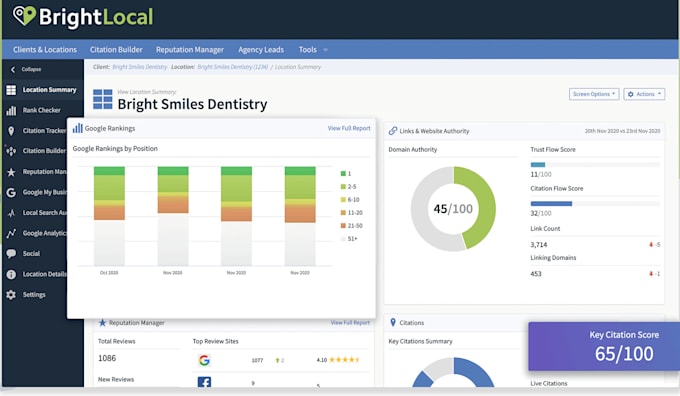Click Location Summary breadcrumb text
The width and height of the screenshot is (680, 396).
pos(298,67)
